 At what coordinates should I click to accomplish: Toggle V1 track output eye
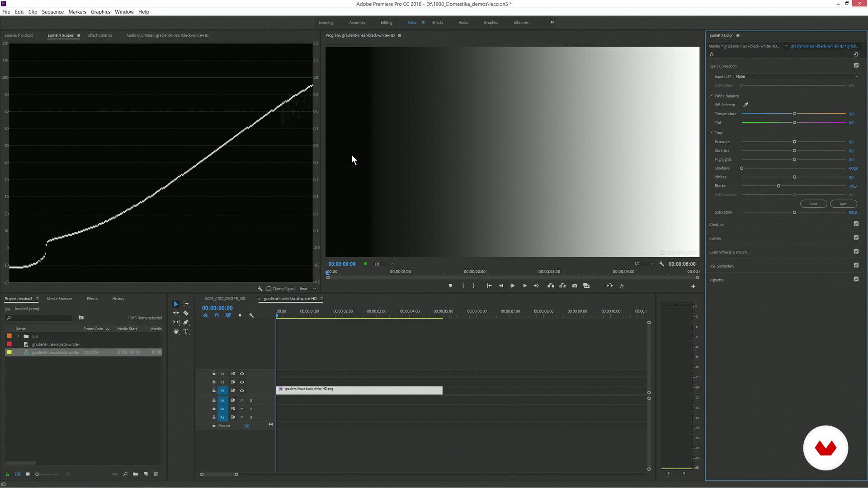pyautogui.click(x=242, y=391)
